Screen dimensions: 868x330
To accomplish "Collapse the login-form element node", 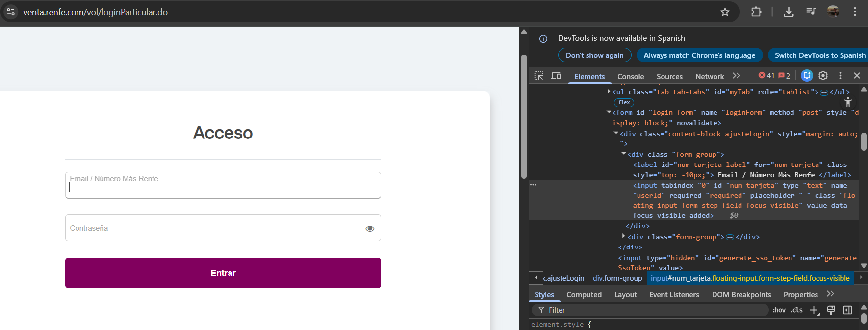I will click(609, 112).
